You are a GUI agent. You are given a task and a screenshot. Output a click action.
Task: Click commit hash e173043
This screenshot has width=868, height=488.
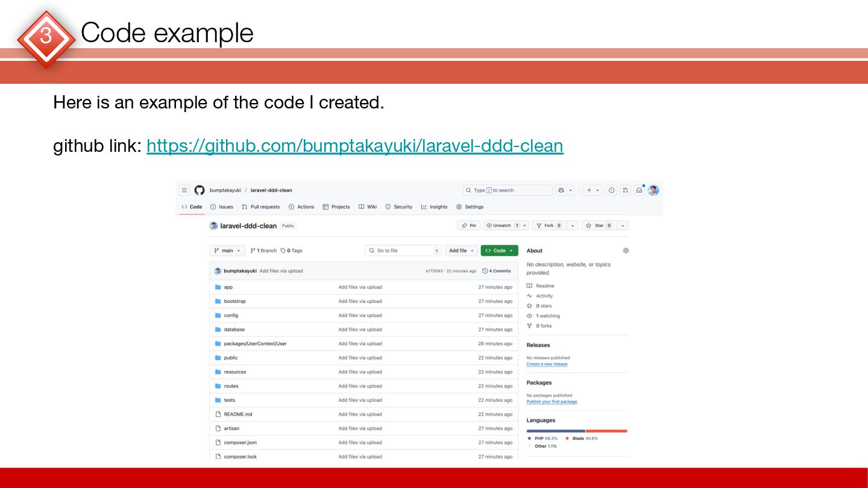coord(434,271)
